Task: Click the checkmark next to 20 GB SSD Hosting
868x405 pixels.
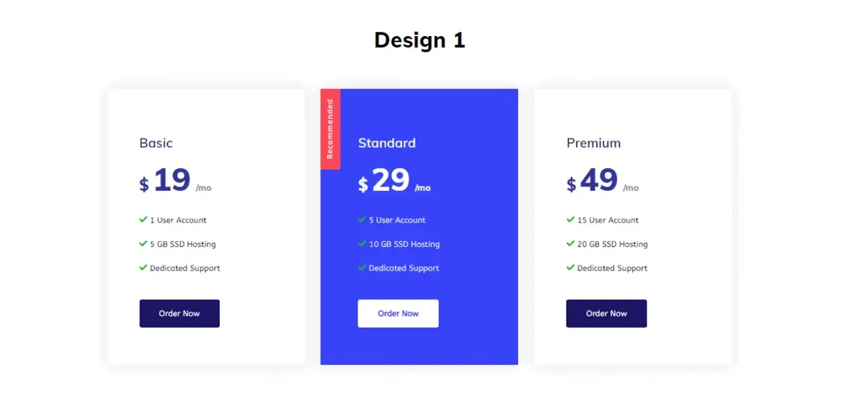Action: 571,244
